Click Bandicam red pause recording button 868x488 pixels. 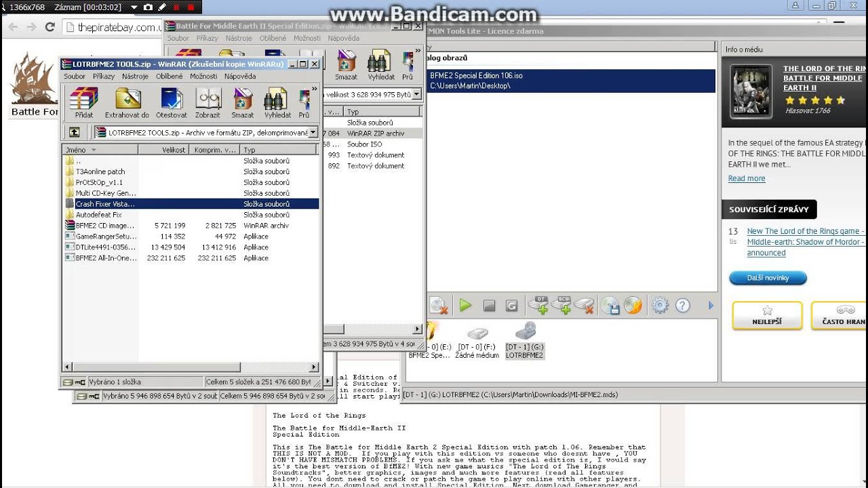coord(177,7)
